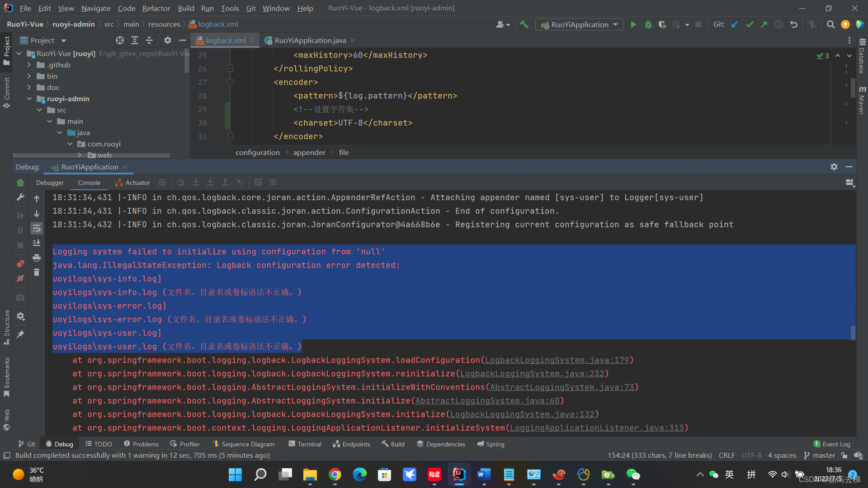Print console output using printer icon

pos(37,258)
